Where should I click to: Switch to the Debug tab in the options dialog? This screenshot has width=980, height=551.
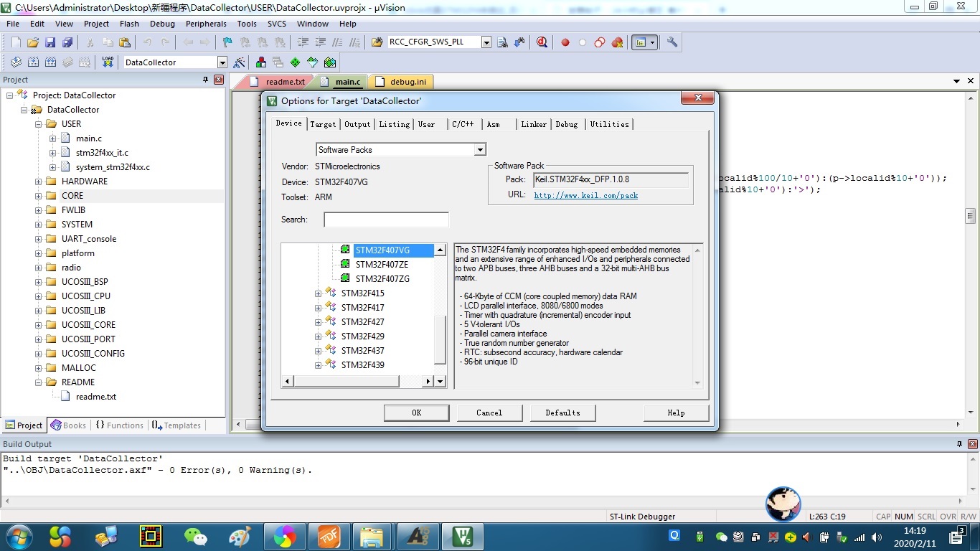(x=567, y=124)
